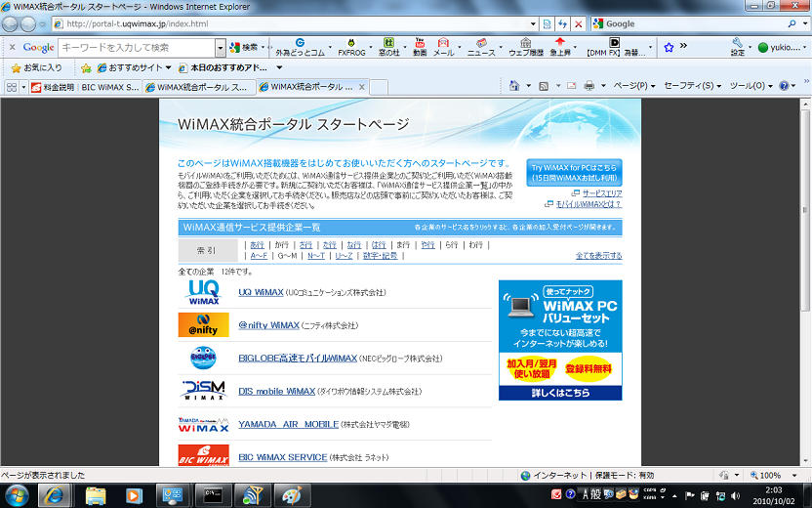Click the stop loading X icon

pos(579,23)
